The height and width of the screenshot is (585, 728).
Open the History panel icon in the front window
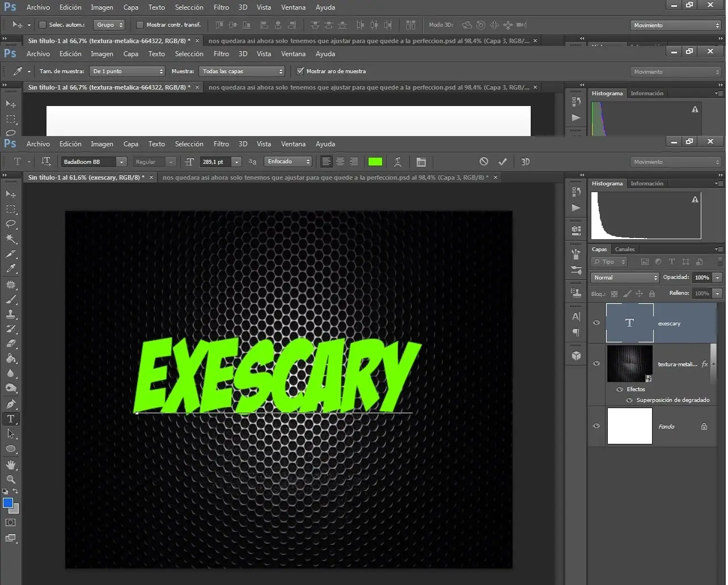(x=576, y=192)
